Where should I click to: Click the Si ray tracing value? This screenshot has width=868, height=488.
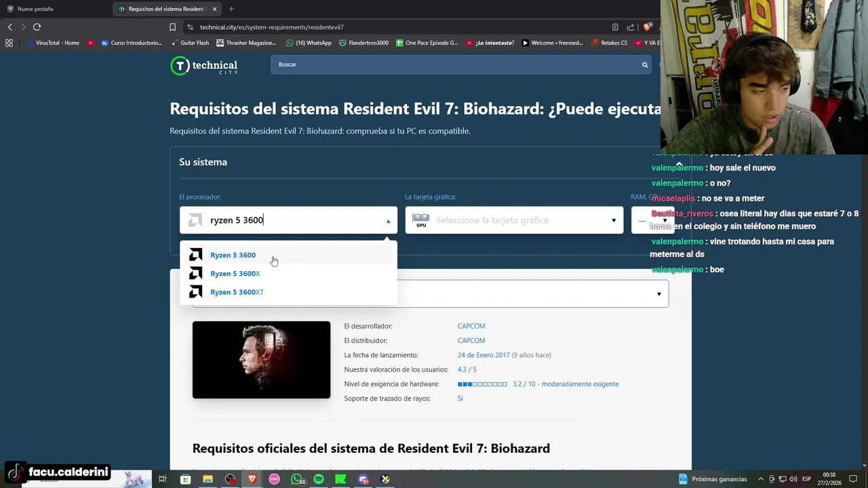click(460, 399)
